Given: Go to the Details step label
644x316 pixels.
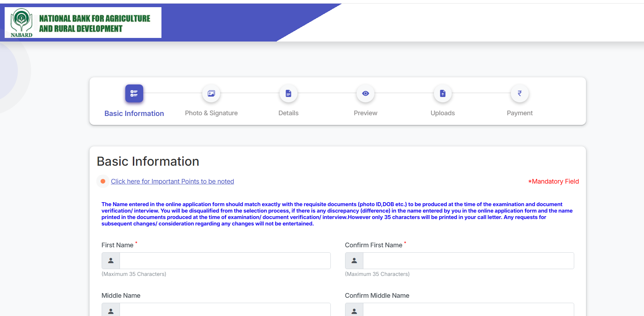Looking at the screenshot, I should pos(289,113).
